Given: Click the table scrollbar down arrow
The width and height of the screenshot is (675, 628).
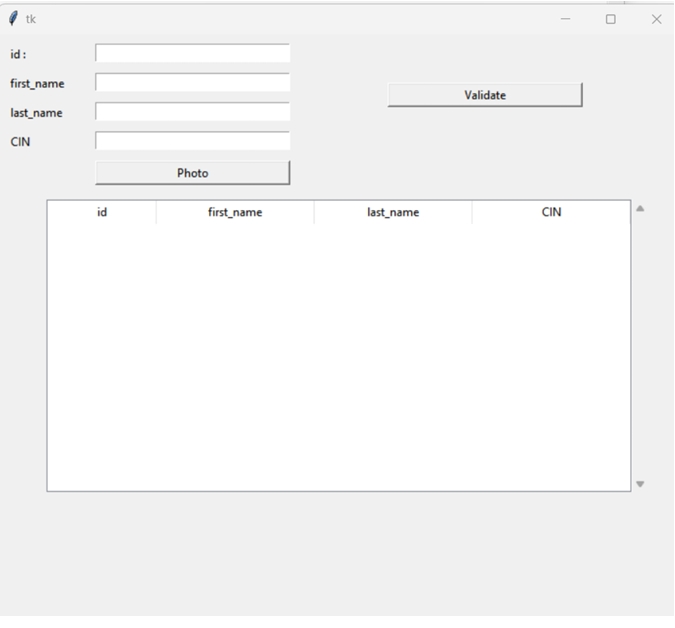Looking at the screenshot, I should click(640, 484).
